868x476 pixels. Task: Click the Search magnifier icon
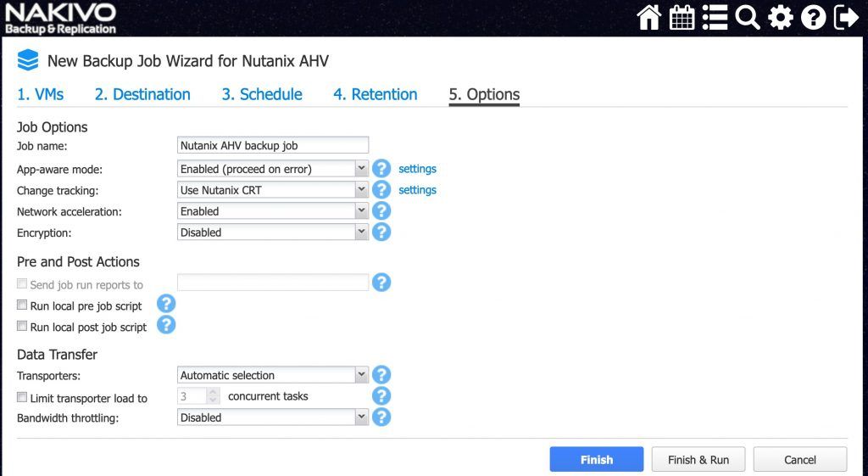tap(748, 18)
